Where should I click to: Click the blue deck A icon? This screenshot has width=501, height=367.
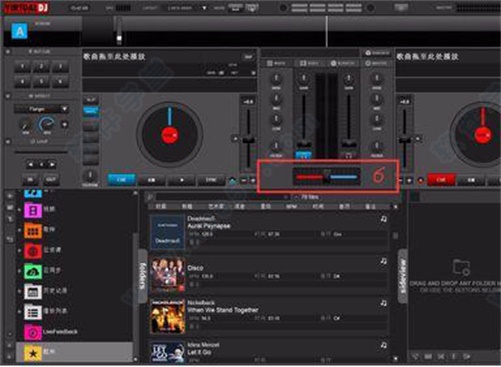pos(20,32)
